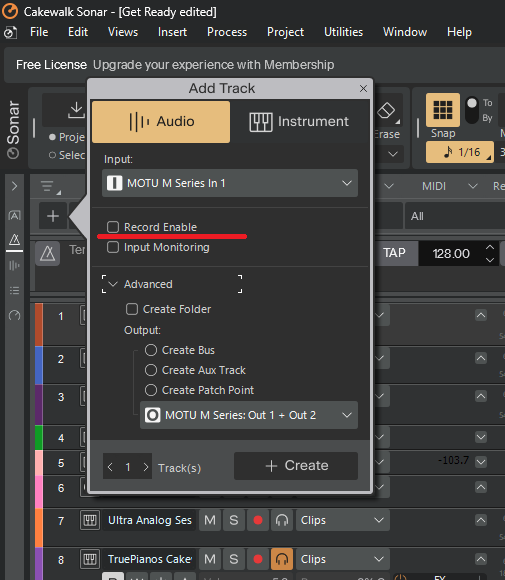Click the red color strip of track 1
This screenshot has width=505, height=580.
click(39, 325)
